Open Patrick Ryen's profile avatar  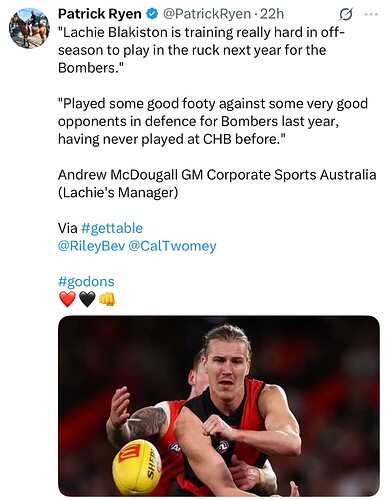point(29,28)
